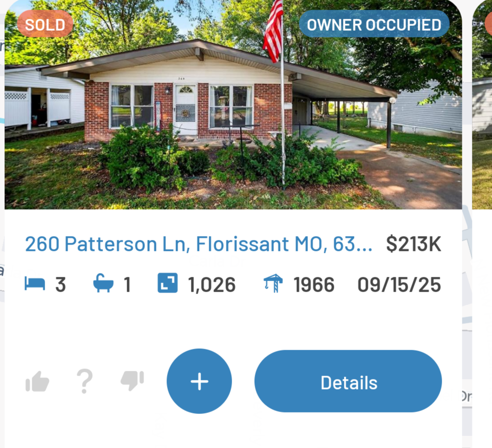Image resolution: width=492 pixels, height=448 pixels.
Task: Click the question mark maybe icon
Action: (x=85, y=381)
